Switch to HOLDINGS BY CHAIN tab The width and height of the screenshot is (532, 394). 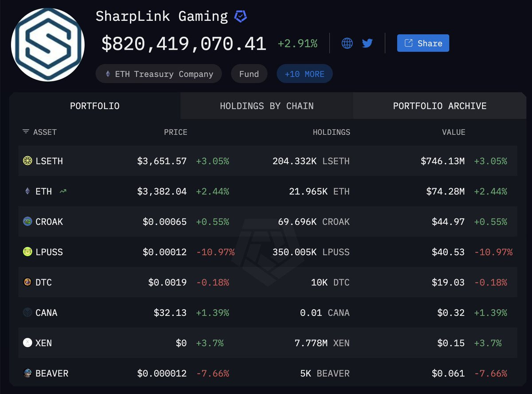pyautogui.click(x=267, y=106)
